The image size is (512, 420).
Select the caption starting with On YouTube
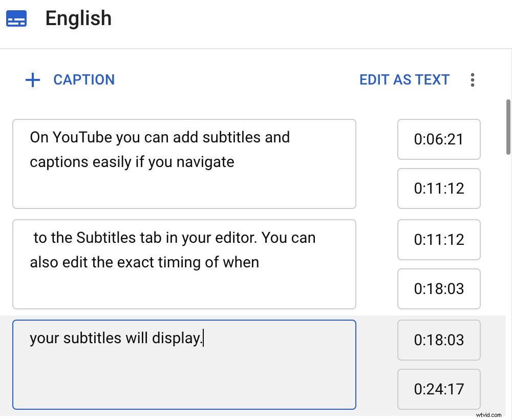pyautogui.click(x=184, y=163)
